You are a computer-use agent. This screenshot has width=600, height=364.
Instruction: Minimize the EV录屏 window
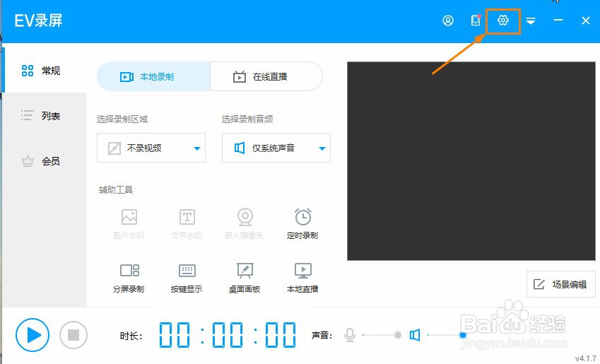point(558,20)
